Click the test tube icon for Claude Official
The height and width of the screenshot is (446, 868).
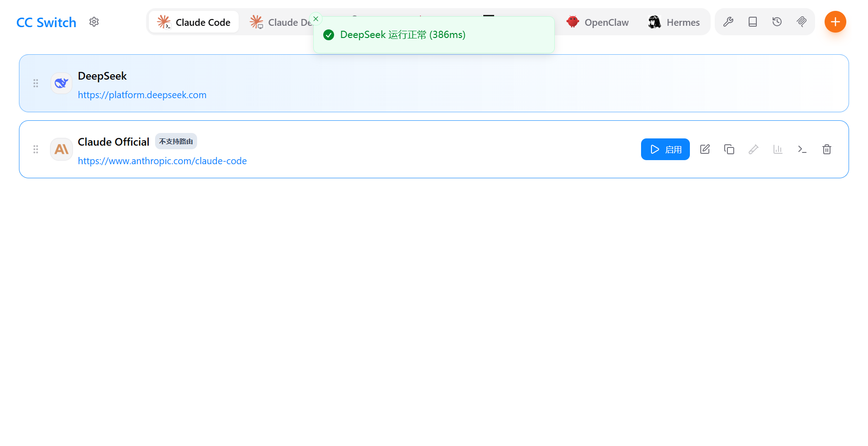pos(754,149)
